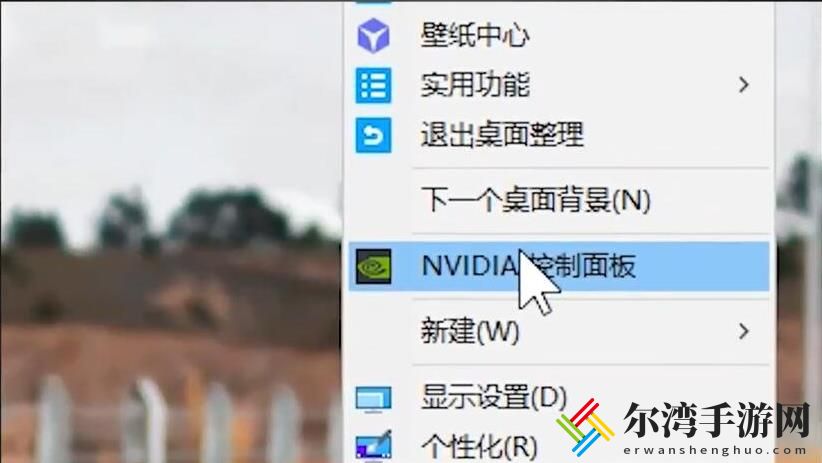
Task: Select the 壁纸中心 menu label
Action: click(475, 36)
